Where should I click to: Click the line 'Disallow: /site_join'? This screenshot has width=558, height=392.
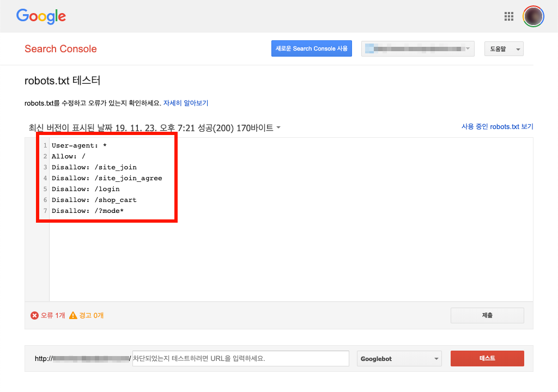click(94, 167)
